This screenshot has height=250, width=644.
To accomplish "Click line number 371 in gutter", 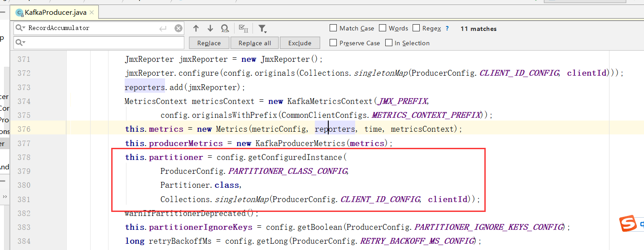I will click(x=23, y=59).
